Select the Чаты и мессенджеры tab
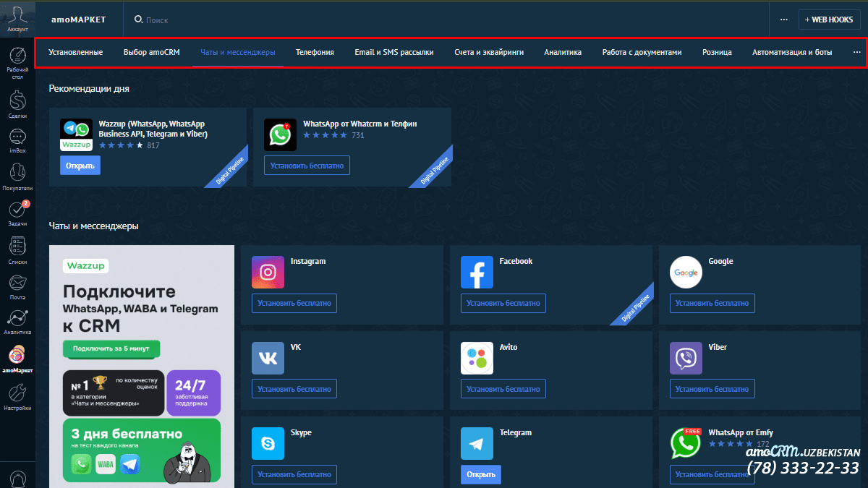 (x=238, y=52)
